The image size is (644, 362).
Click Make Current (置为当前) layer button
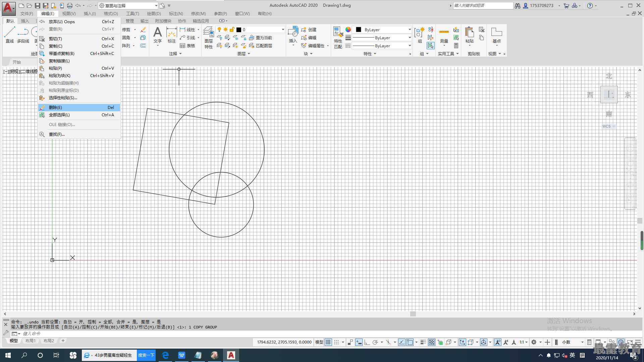(x=260, y=38)
